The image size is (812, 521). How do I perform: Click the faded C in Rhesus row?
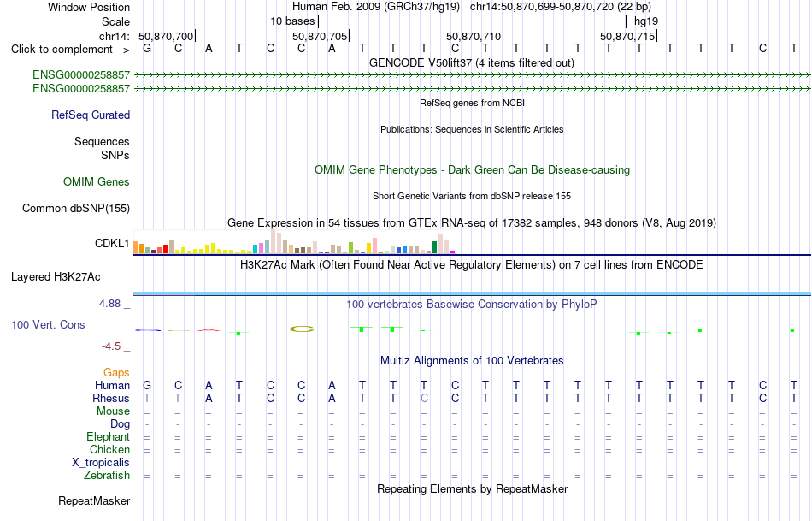pos(424,398)
